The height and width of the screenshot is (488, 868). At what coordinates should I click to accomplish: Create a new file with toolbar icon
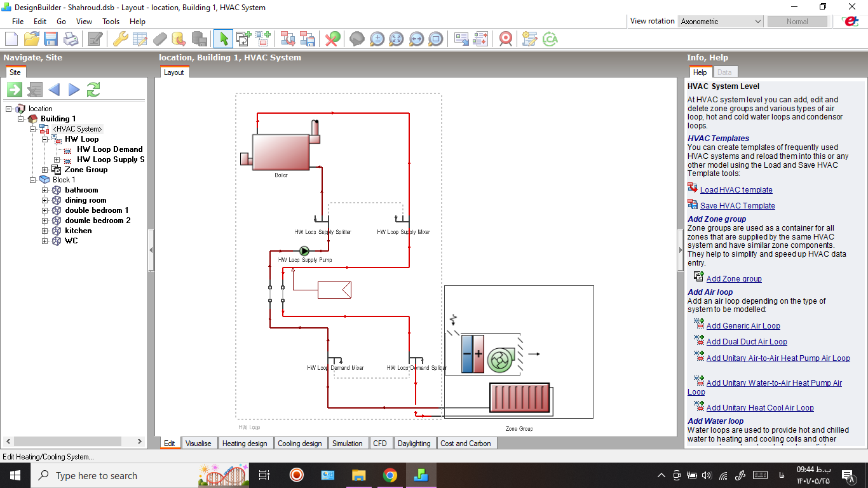[x=11, y=39]
